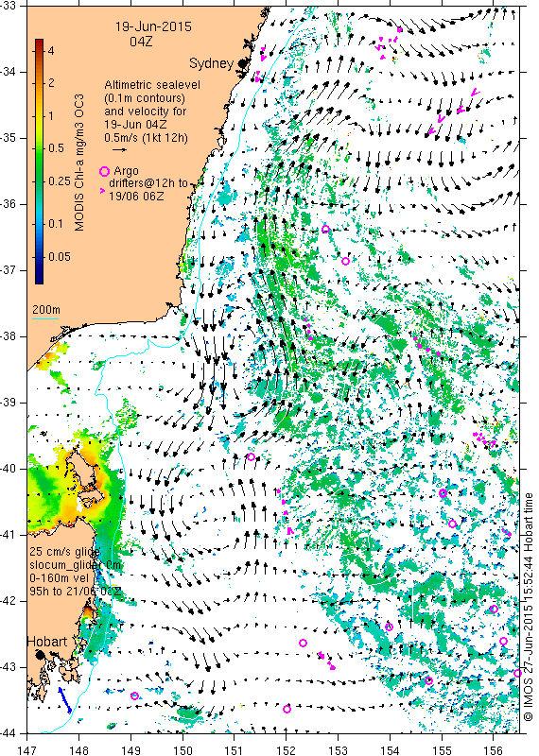Click the dark blue bottom of the colorbar
This screenshot has width=539, height=756.
coord(39,277)
